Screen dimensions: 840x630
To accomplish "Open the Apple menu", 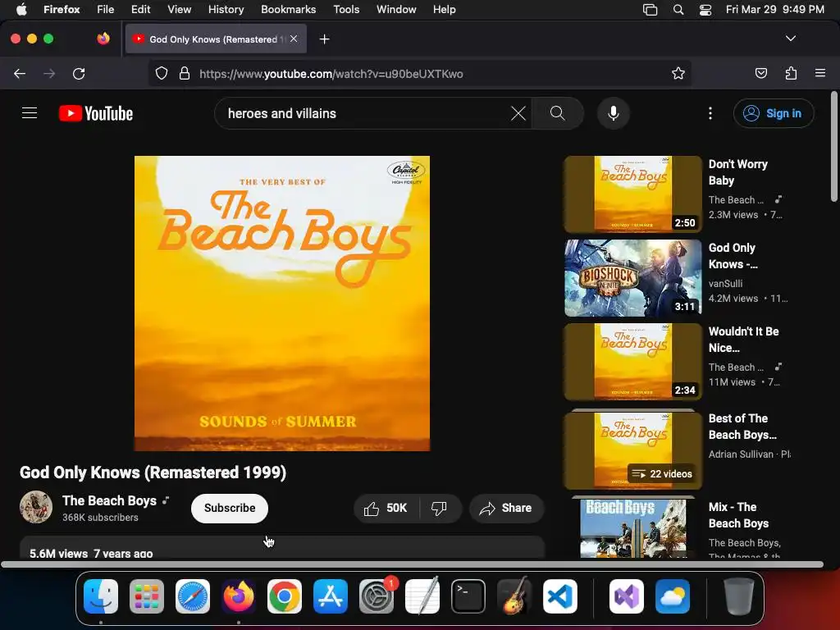I will 21,10.
